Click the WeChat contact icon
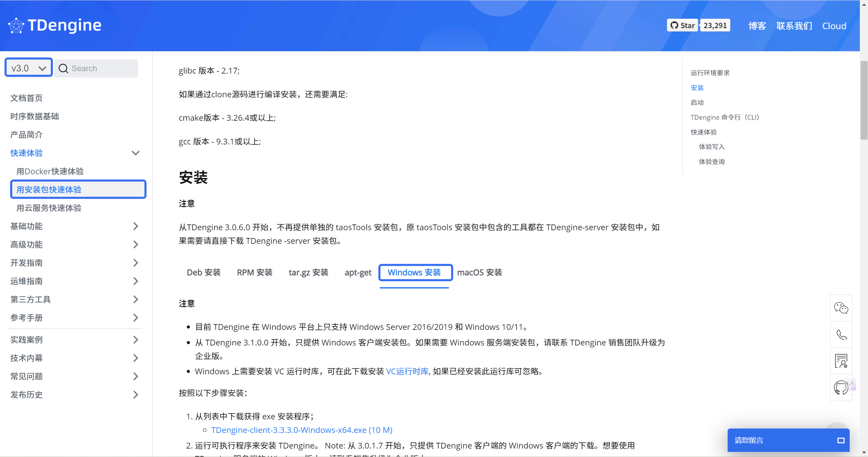 pyautogui.click(x=841, y=308)
